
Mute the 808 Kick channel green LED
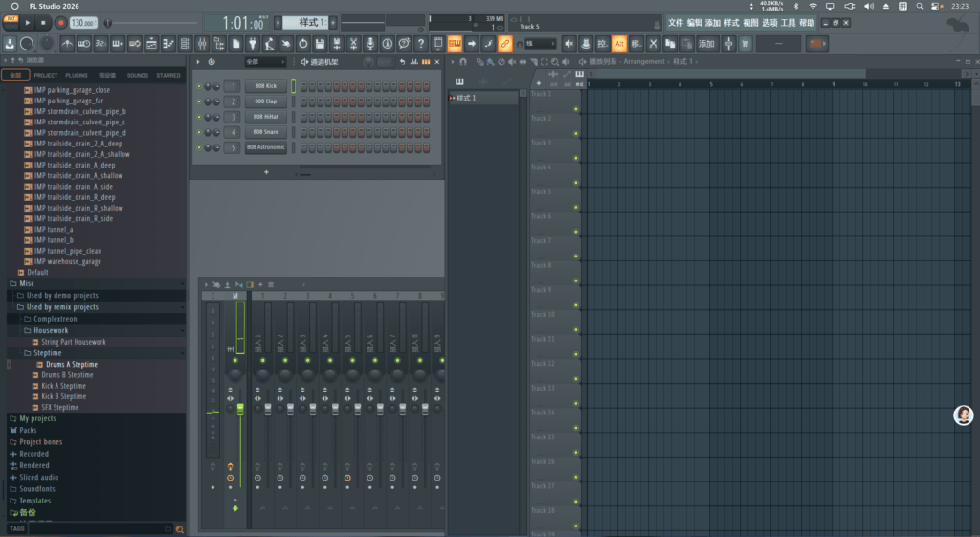point(199,86)
